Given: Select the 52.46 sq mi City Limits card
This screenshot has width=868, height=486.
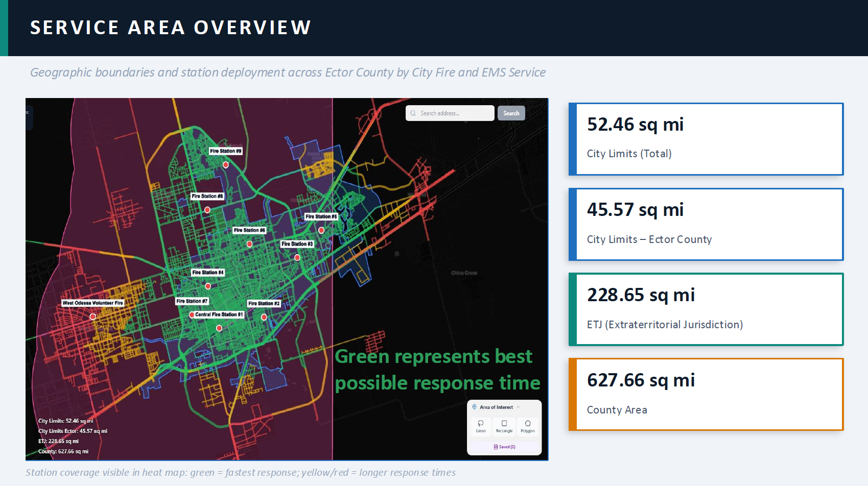Looking at the screenshot, I should coord(706,139).
